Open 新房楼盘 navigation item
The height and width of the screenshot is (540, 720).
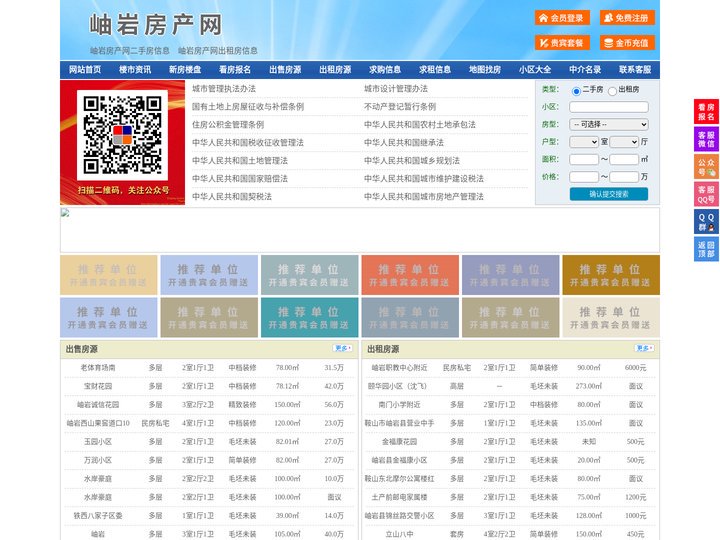[x=185, y=70]
